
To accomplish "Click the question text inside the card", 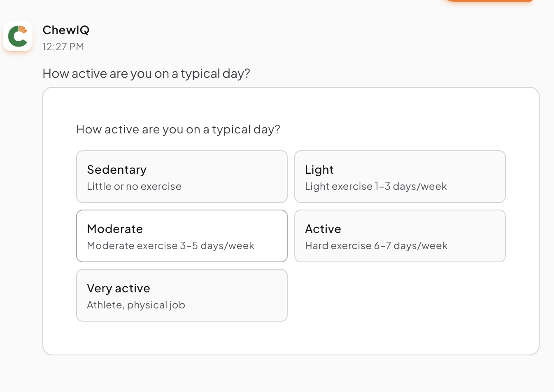I will pyautogui.click(x=178, y=129).
